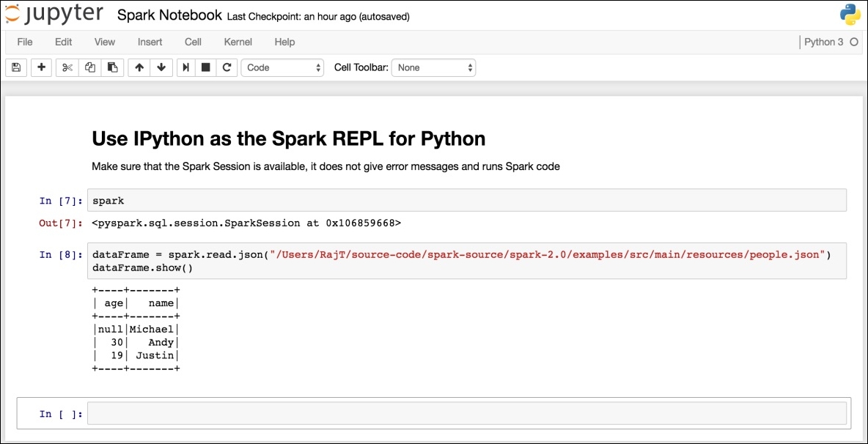Click the name column header in output
The width and height of the screenshot is (868, 444).
point(161,303)
